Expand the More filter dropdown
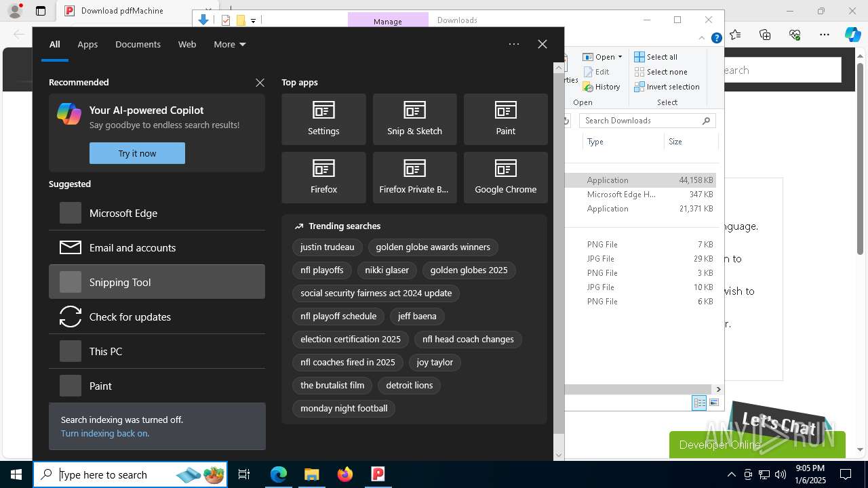Screen dimensions: 868x488 229,44
